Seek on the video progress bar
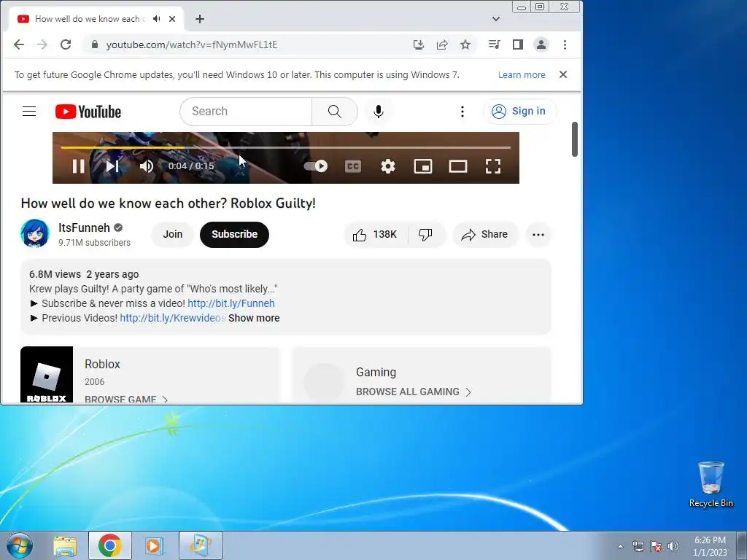The width and height of the screenshot is (747, 560). point(286,147)
